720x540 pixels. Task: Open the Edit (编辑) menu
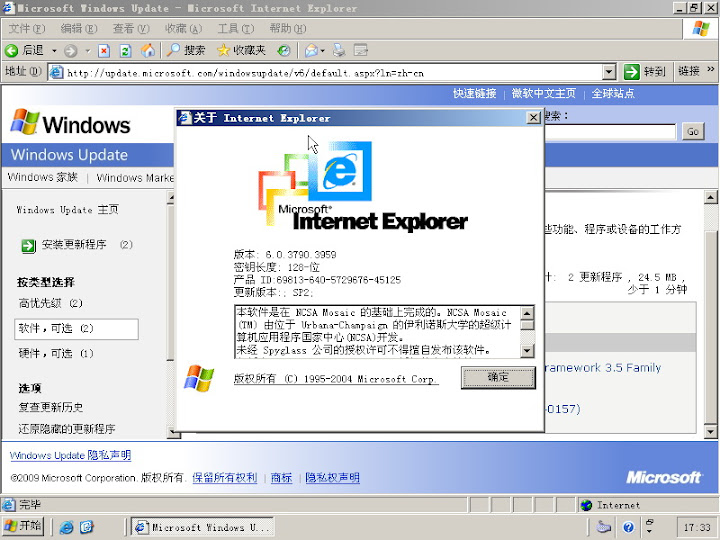[79, 28]
